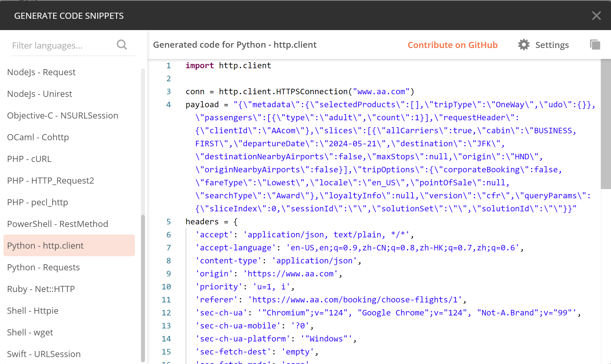Screen dimensions: 611x364
Task: Choose Python - http.client option
Action: click(x=69, y=245)
